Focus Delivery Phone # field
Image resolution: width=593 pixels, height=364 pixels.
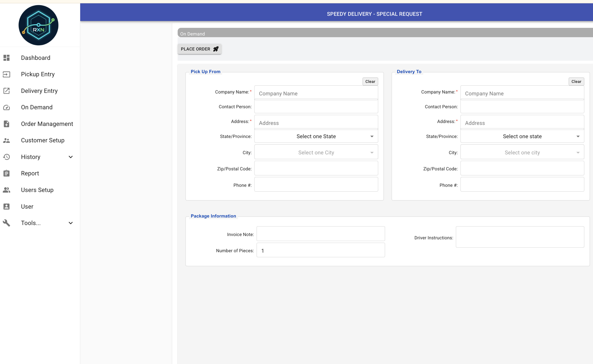(x=522, y=184)
